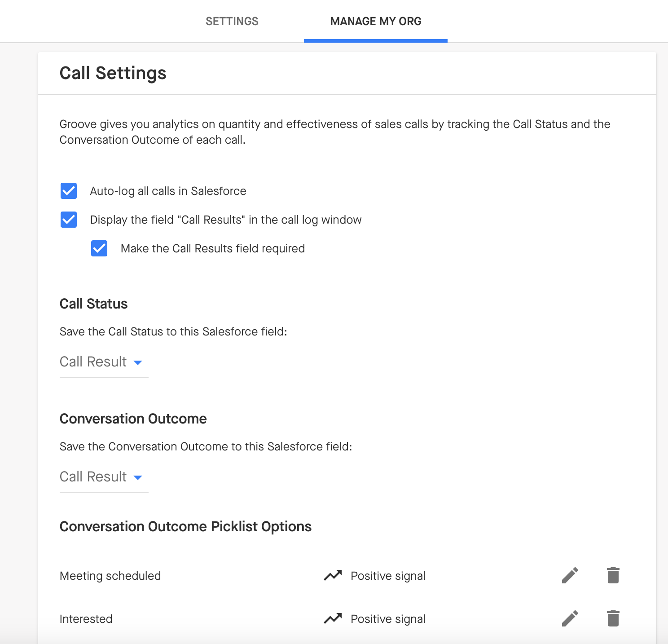Viewport: 668px width, 644px height.
Task: Click Positive signal trend icon for Meeting scheduled
Action: 333,575
